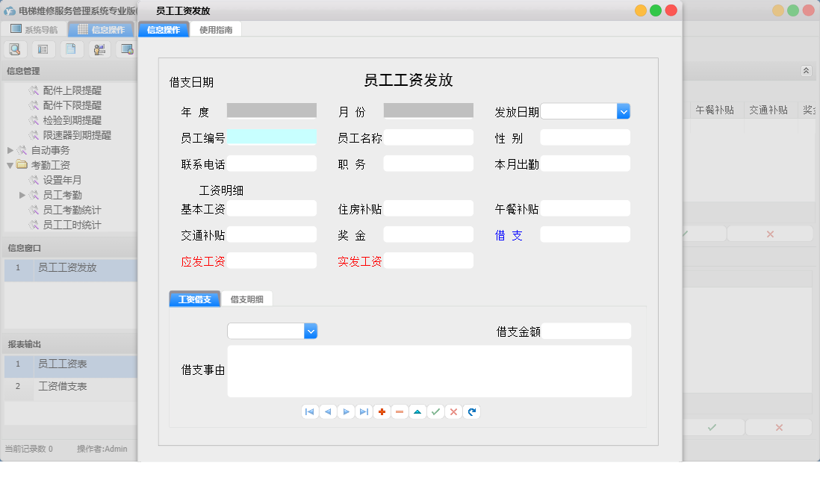Screen dimensions: 820x504
Task: Click the document search icon in the toolbar
Action: pos(15,48)
